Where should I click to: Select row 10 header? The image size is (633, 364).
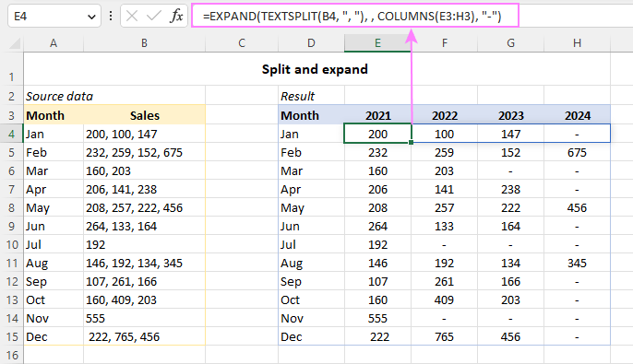pos(12,245)
